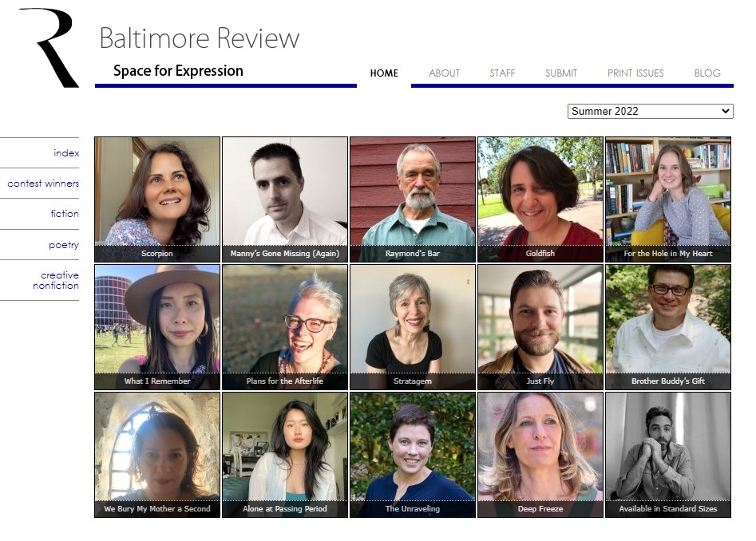The width and height of the screenshot is (756, 541).
Task: Click the Plans for the Afterlife thumbnail
Action: click(x=285, y=327)
